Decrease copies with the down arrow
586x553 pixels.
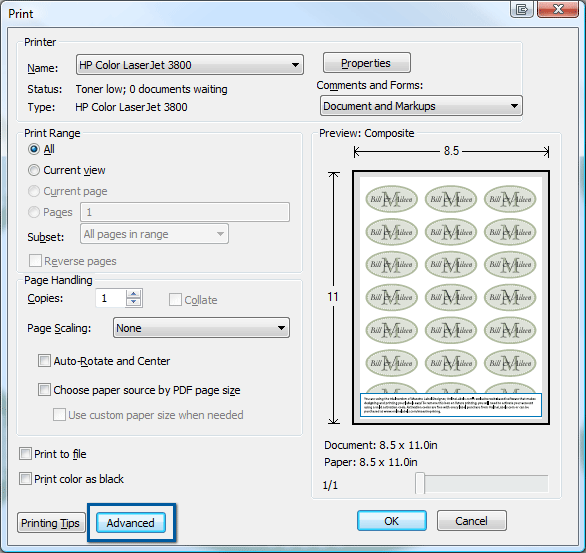pos(133,303)
